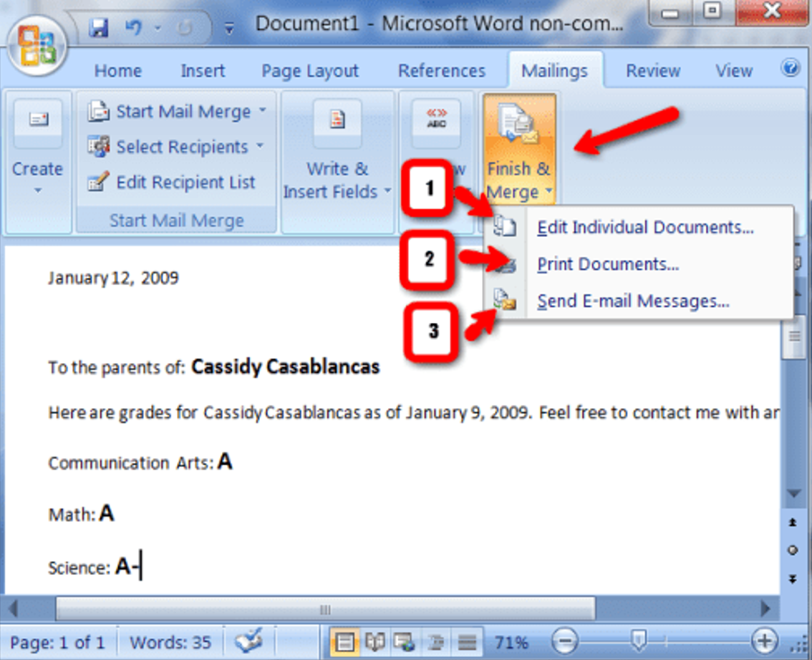Open the Word Help question mark icon
812x660 pixels.
791,68
